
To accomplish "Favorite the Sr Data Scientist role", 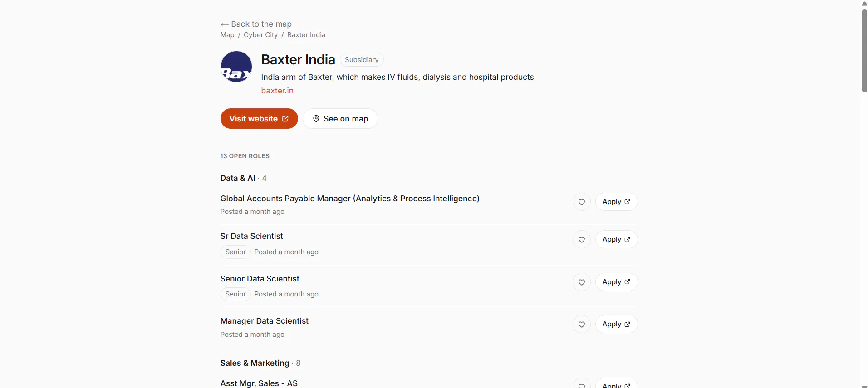I will point(582,240).
